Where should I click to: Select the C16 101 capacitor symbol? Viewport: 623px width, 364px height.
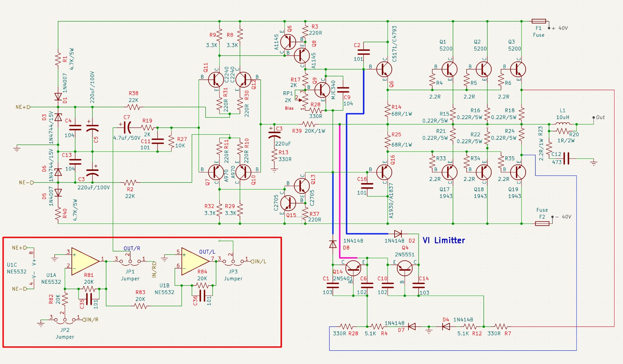pyautogui.click(x=367, y=186)
